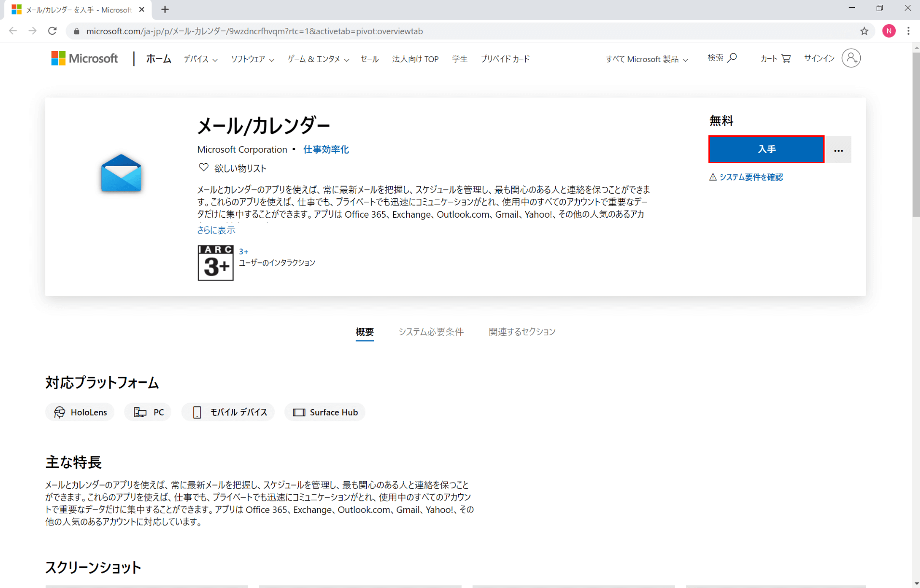Click the Surface Hub label text
Image resolution: width=920 pixels, height=588 pixels.
pos(333,412)
